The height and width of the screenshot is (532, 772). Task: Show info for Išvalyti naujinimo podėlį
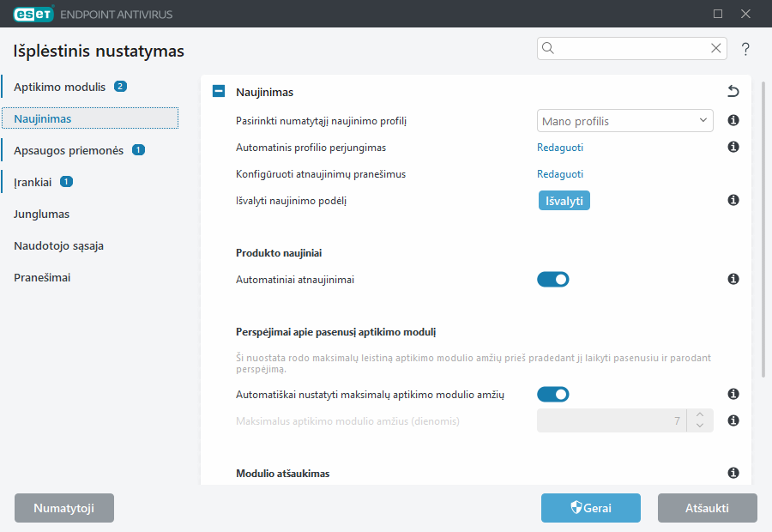733,200
